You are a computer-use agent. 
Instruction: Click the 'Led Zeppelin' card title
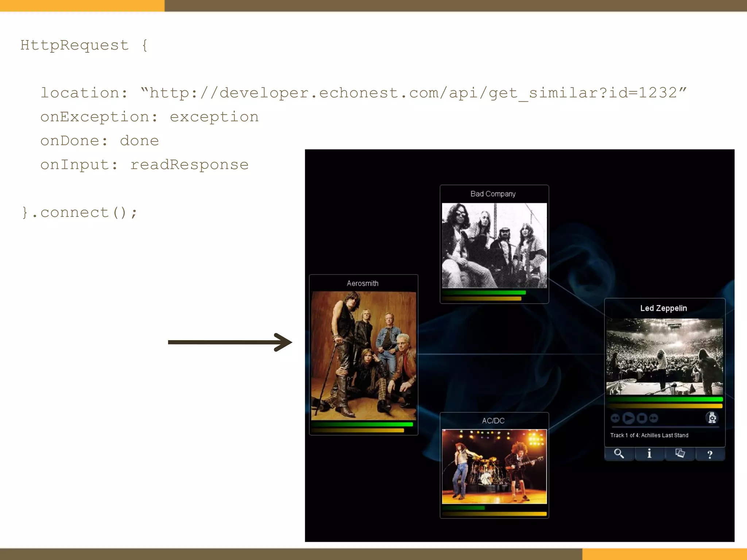pos(663,308)
